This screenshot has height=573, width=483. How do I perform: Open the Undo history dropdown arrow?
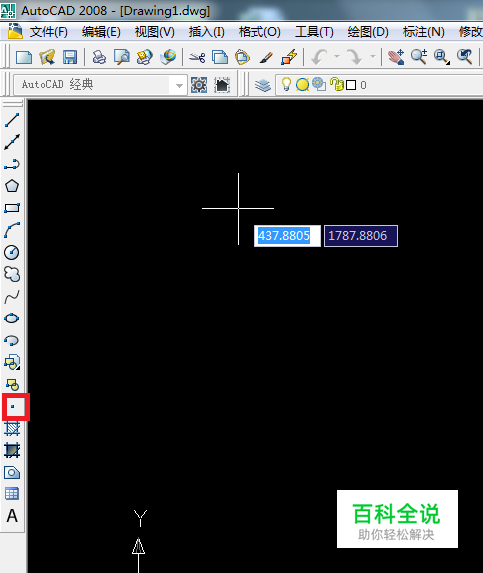337,57
